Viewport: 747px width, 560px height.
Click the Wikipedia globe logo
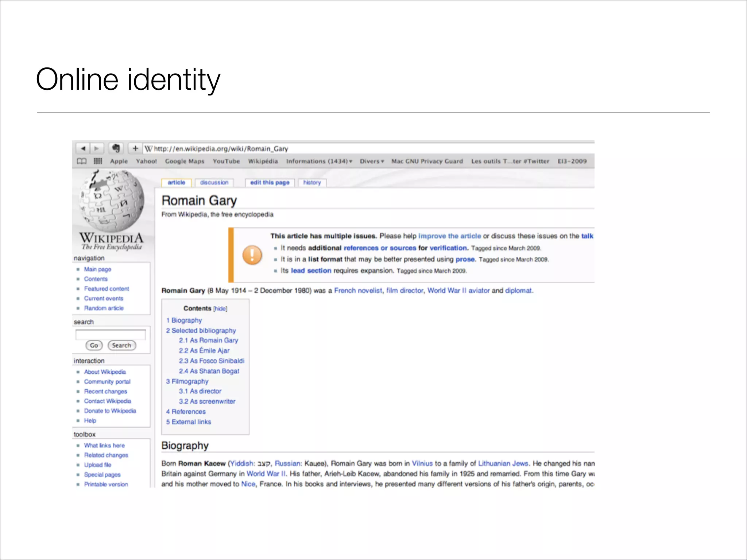click(112, 201)
